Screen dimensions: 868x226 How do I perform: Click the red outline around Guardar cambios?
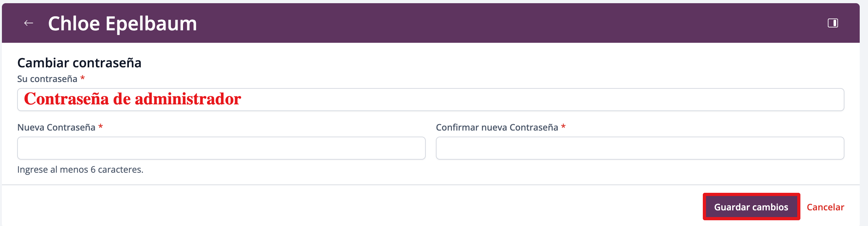tap(751, 194)
